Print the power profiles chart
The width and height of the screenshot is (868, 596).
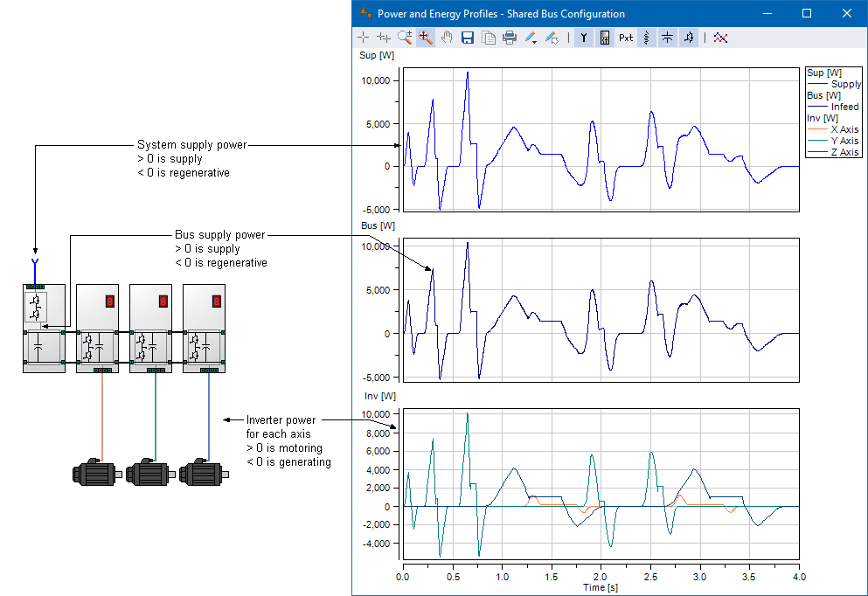click(510, 38)
